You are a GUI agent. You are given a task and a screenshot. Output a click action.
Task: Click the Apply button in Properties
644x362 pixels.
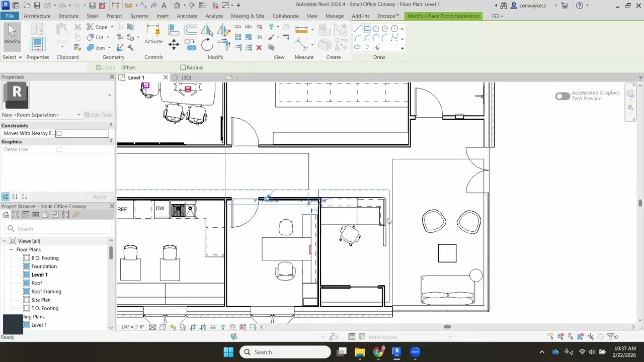tap(99, 197)
